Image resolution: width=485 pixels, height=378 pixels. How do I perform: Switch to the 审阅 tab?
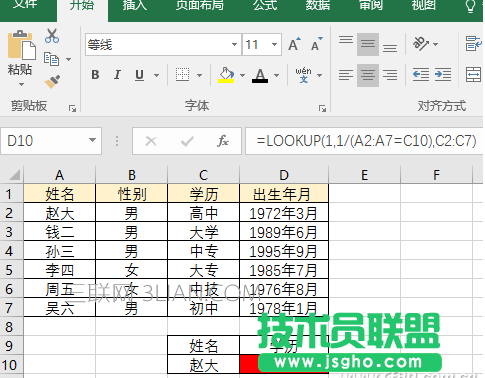point(371,5)
